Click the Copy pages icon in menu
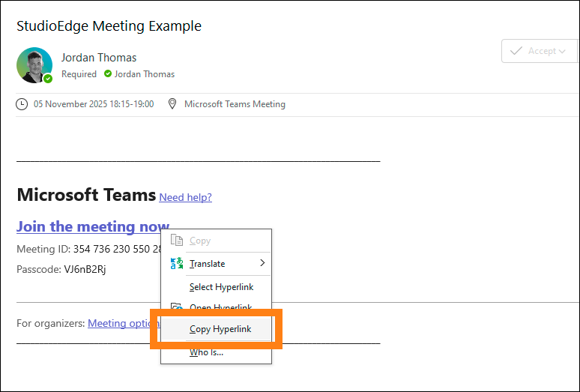Screen dimensions: 580x392 click(177, 240)
